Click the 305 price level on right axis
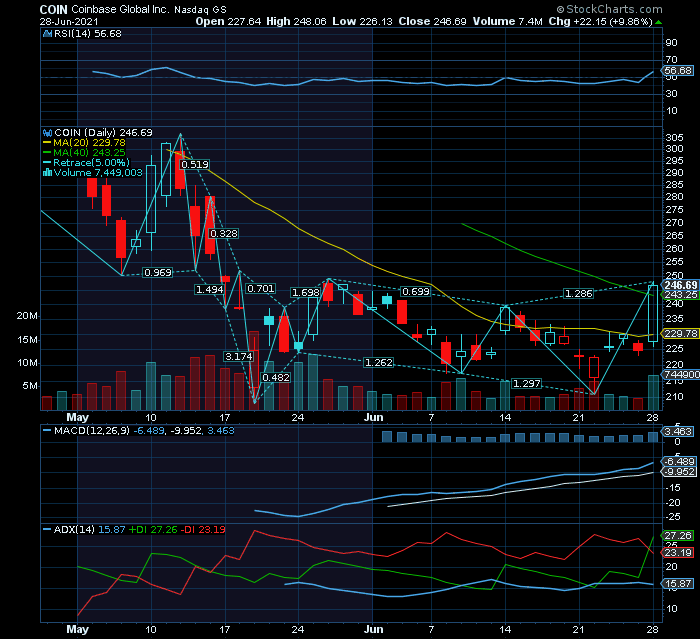The height and width of the screenshot is (639, 700). [x=674, y=137]
